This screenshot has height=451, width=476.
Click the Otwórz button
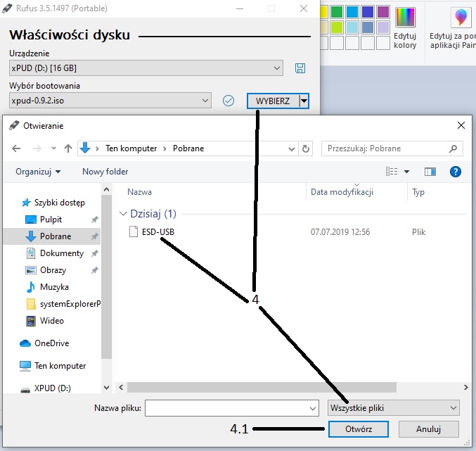click(x=359, y=429)
